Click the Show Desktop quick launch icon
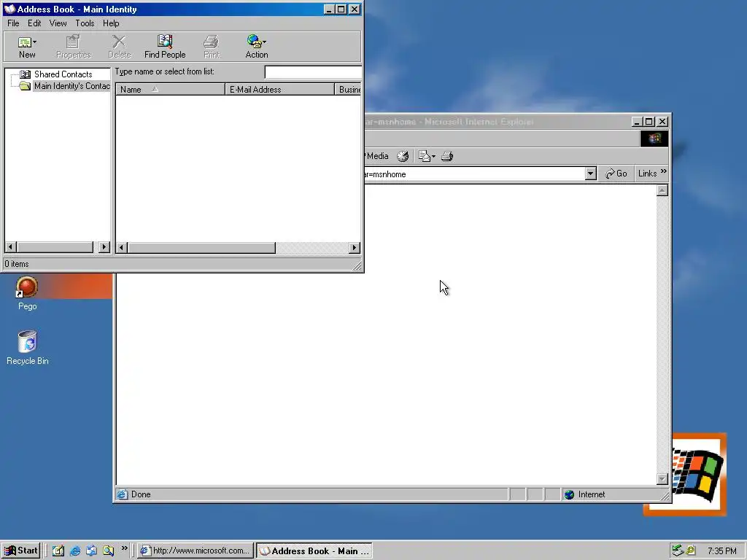 [x=58, y=551]
